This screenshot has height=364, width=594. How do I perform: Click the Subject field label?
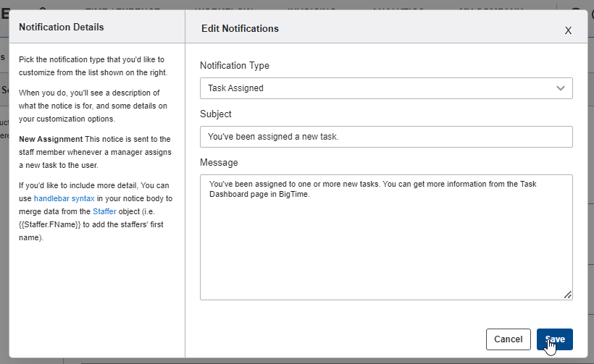point(216,114)
